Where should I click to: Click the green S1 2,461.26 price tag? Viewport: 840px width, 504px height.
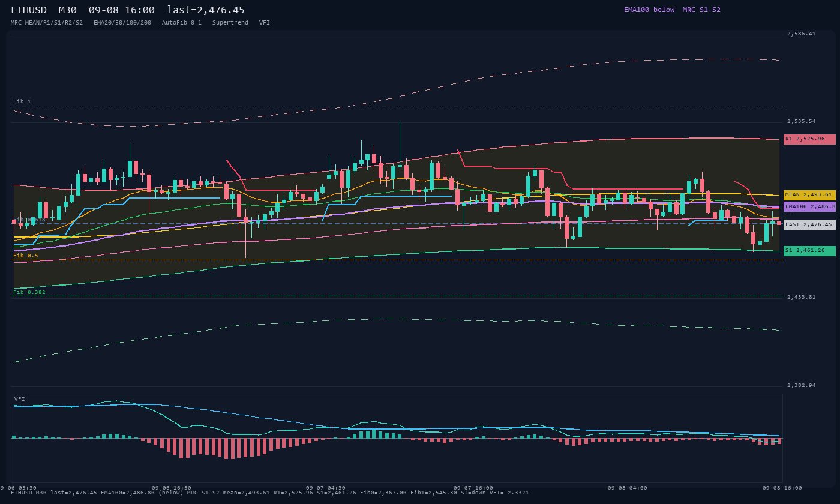click(x=809, y=251)
